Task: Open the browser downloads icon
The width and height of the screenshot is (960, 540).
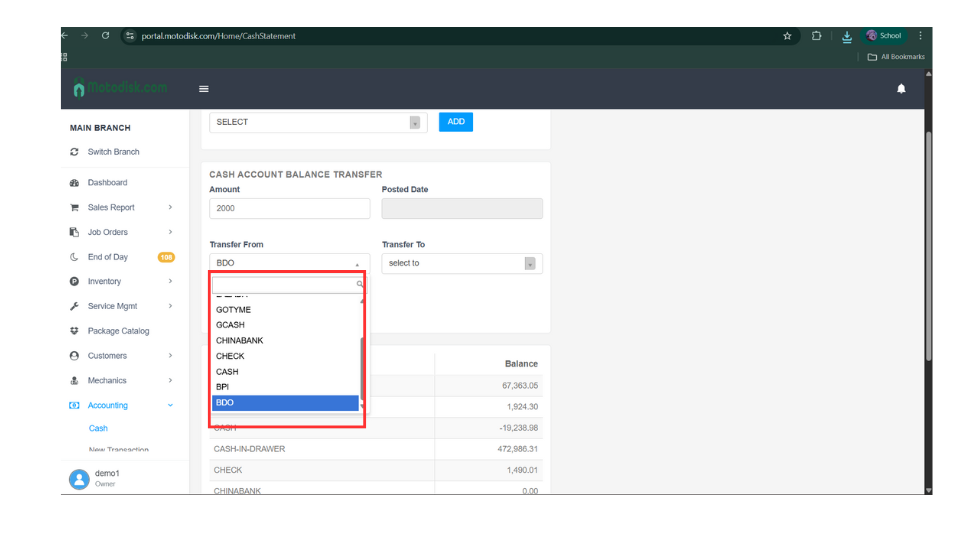Action: 847,36
